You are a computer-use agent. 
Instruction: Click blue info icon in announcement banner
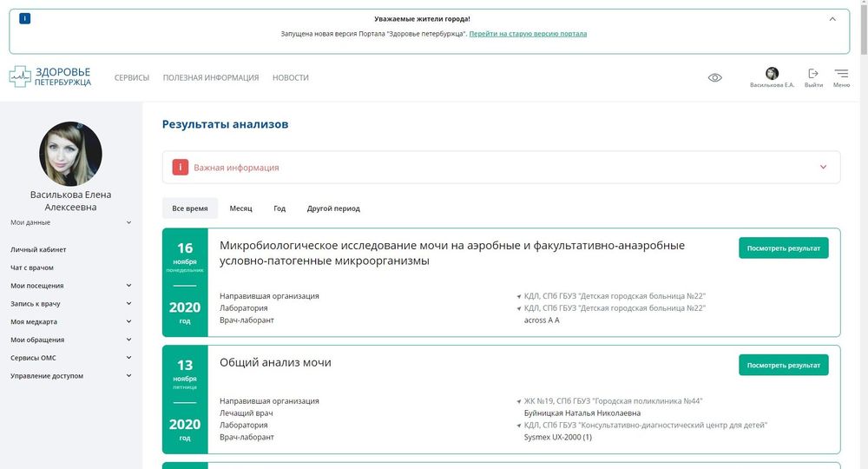click(x=24, y=18)
